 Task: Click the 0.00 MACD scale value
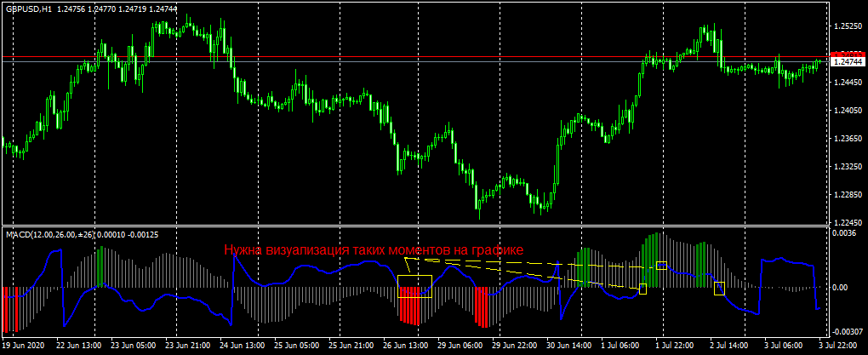click(x=841, y=287)
